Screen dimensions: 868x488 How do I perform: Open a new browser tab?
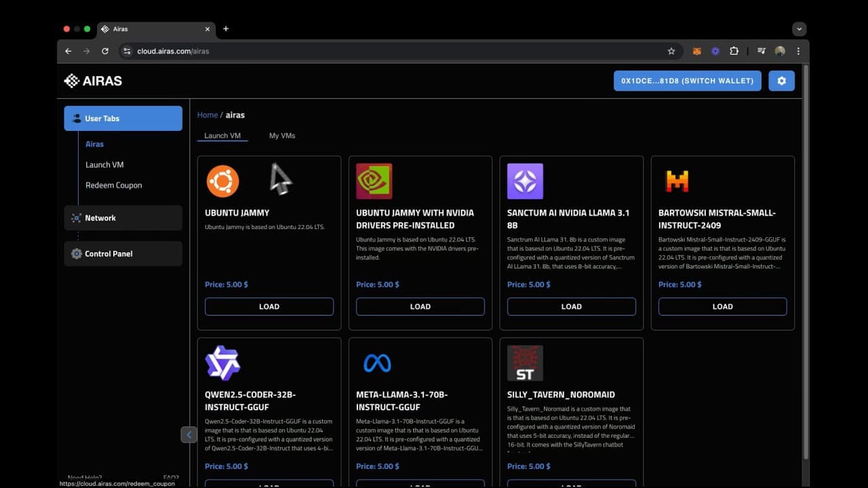(226, 28)
